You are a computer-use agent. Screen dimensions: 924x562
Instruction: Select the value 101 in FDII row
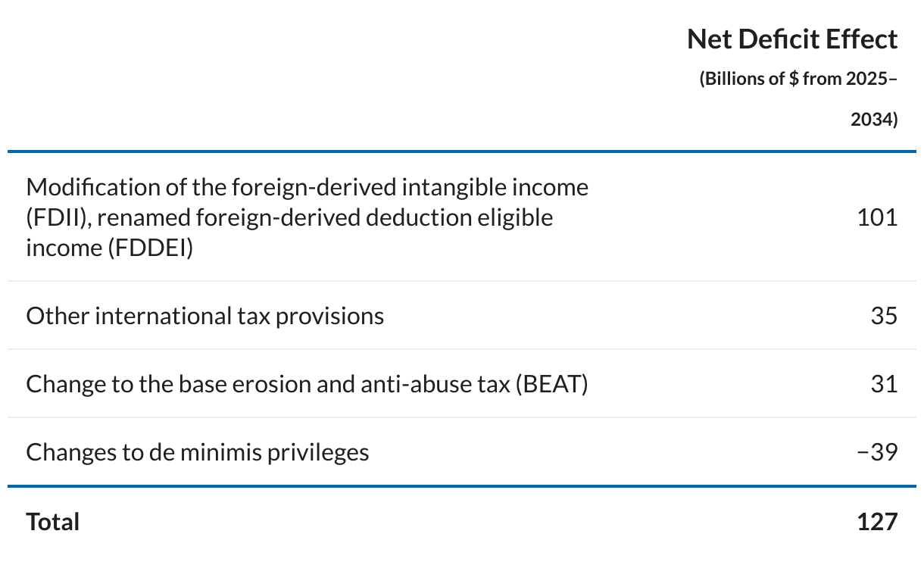click(877, 217)
